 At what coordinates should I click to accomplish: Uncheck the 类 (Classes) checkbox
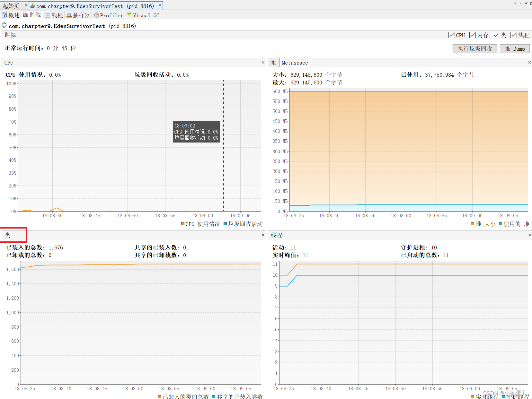pos(496,35)
